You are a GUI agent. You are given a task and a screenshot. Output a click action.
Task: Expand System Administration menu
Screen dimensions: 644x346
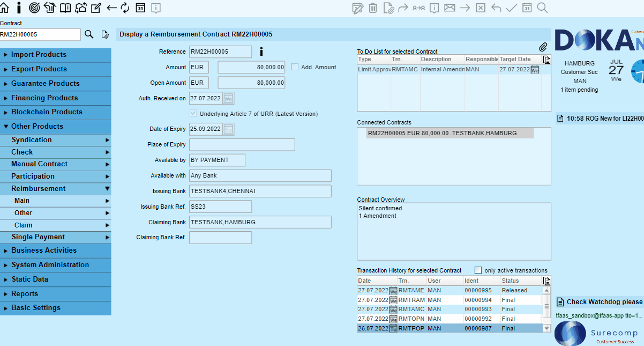pos(56,265)
